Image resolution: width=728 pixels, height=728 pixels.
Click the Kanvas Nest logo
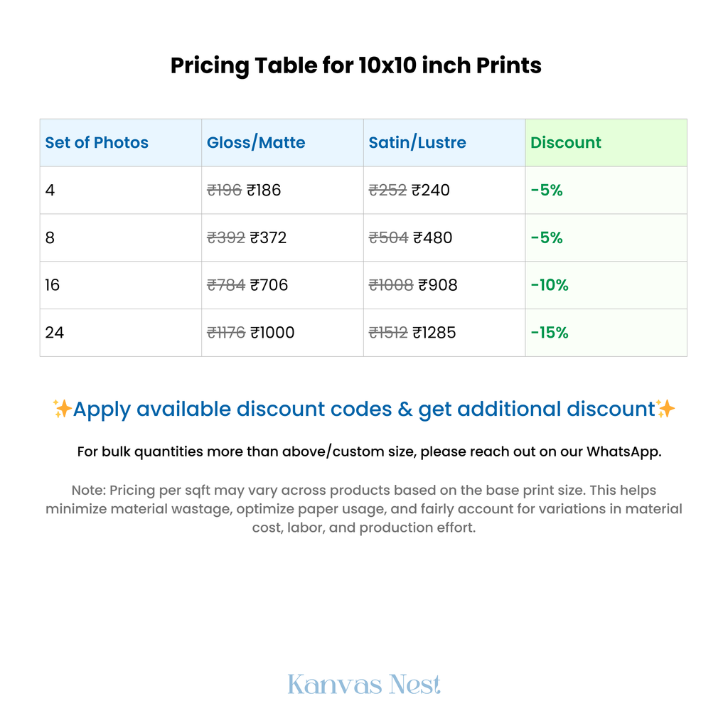pos(364,685)
